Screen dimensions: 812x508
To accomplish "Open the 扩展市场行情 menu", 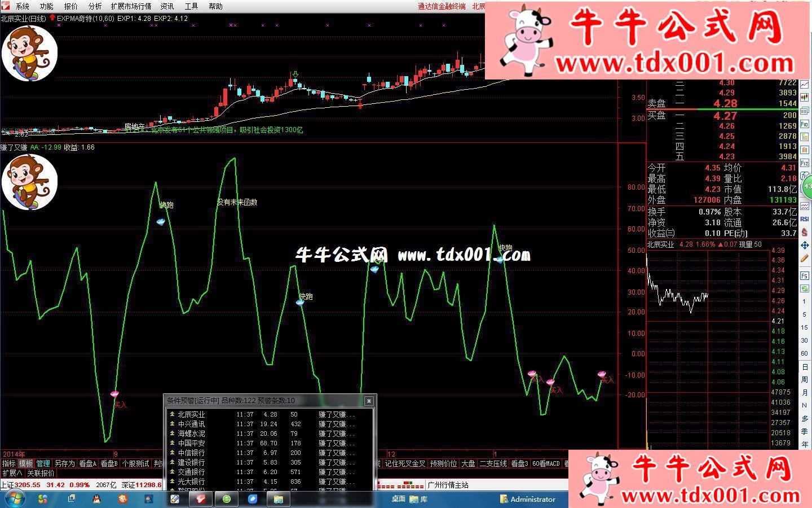I will coord(131,6).
